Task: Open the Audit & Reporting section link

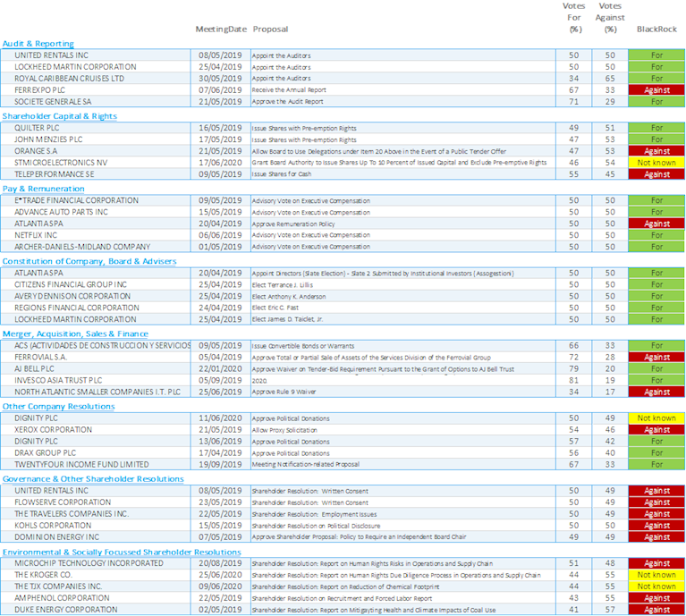Action: tap(38, 44)
